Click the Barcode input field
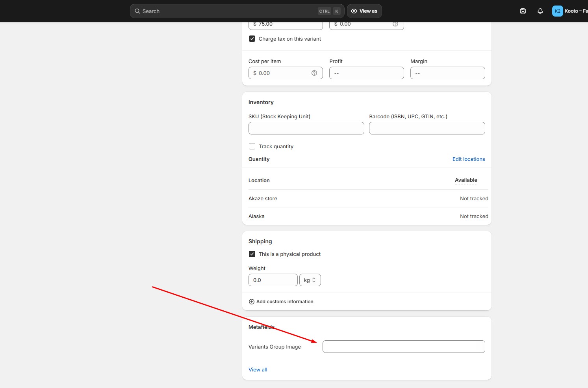The image size is (588, 388). click(427, 128)
